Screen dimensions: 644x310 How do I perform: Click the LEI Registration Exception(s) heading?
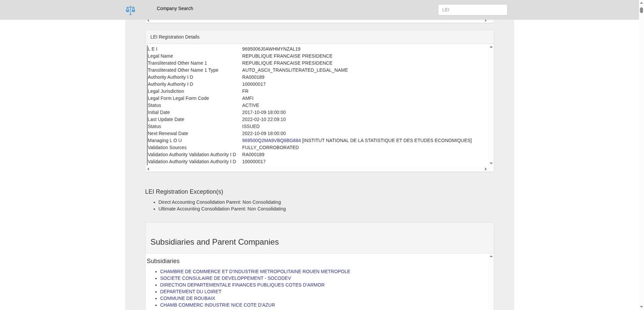coord(184,191)
